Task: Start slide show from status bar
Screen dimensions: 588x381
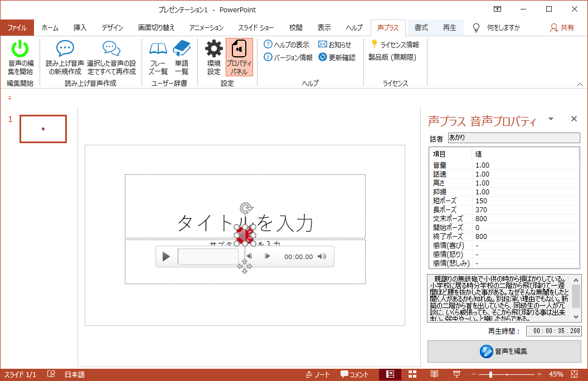Action: click(457, 374)
